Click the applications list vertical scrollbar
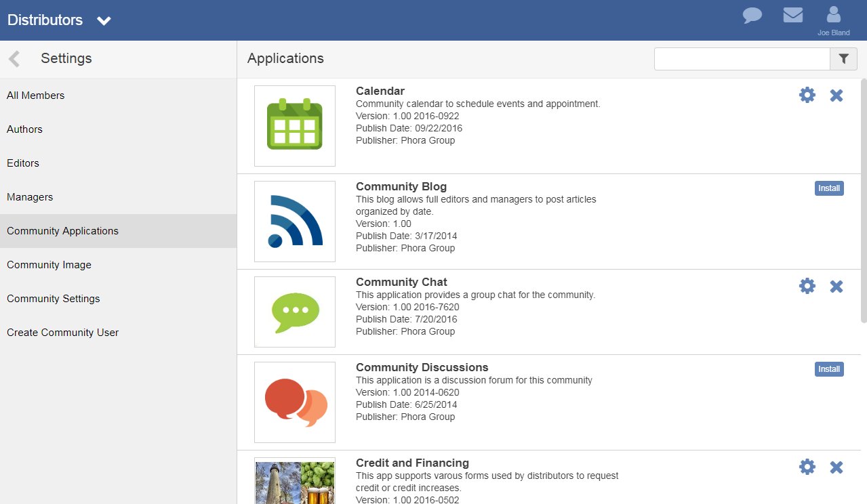This screenshot has height=504, width=867. pos(864,201)
